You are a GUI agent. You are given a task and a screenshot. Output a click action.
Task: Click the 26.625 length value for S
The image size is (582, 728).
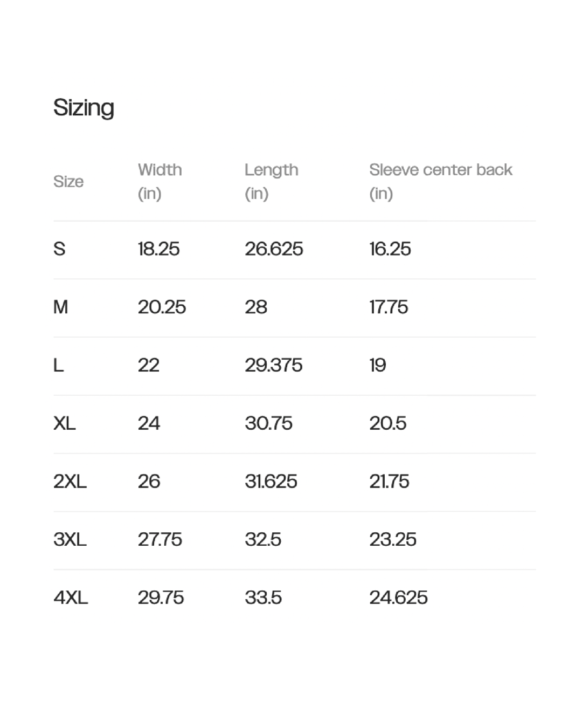(274, 249)
